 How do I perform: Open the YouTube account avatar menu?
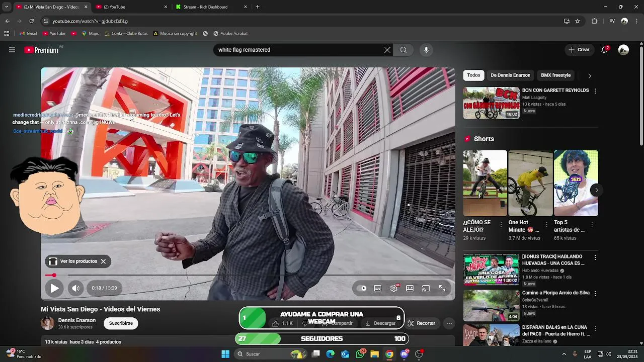point(623,50)
